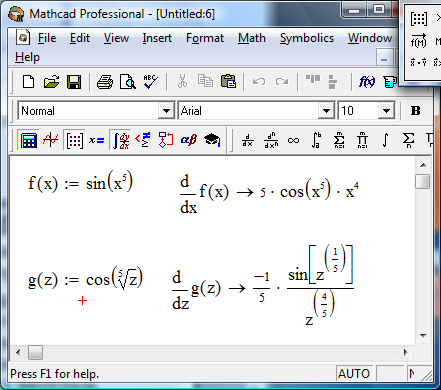Screen dimensions: 441x390
Task: Select the g(z) := cos definition region
Action: pyautogui.click(x=85, y=279)
